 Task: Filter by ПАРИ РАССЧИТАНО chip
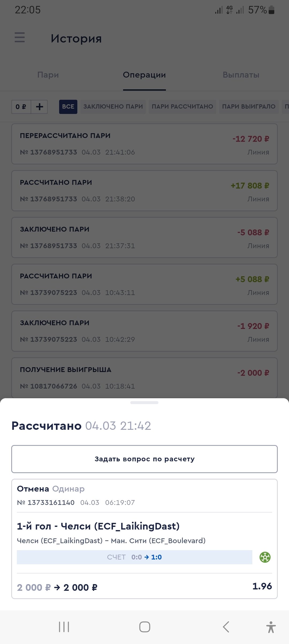[182, 107]
